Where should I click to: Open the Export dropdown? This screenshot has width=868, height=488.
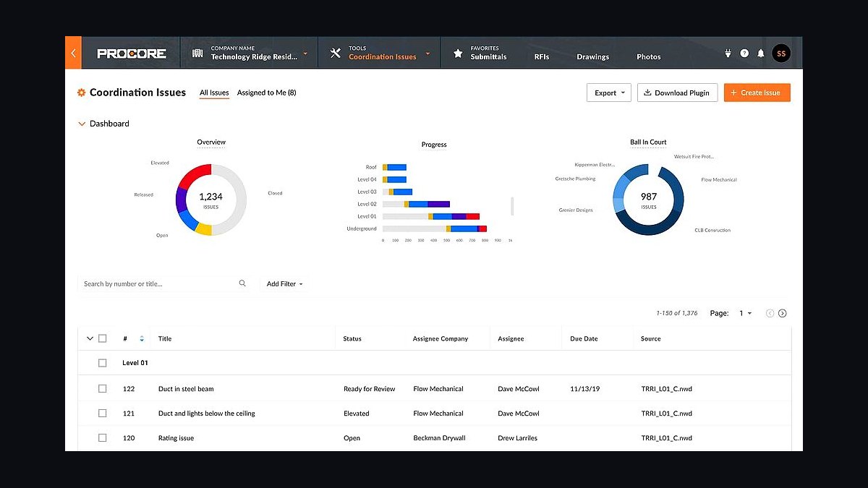tap(609, 93)
